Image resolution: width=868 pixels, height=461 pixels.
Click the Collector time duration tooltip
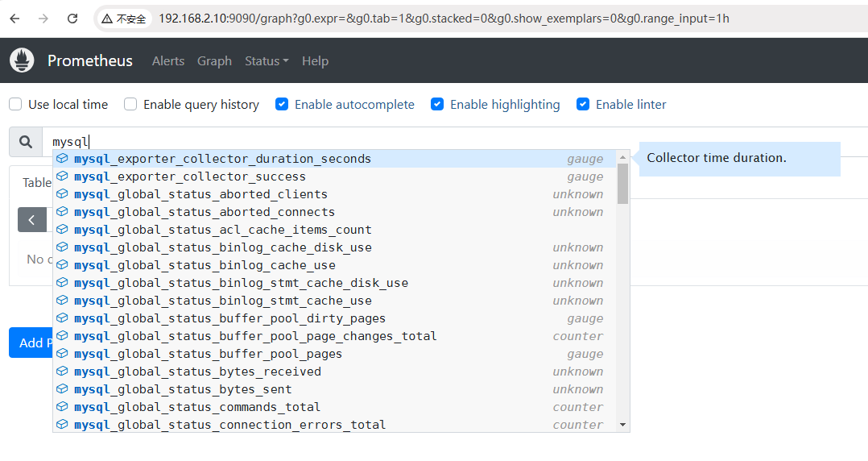click(x=739, y=159)
